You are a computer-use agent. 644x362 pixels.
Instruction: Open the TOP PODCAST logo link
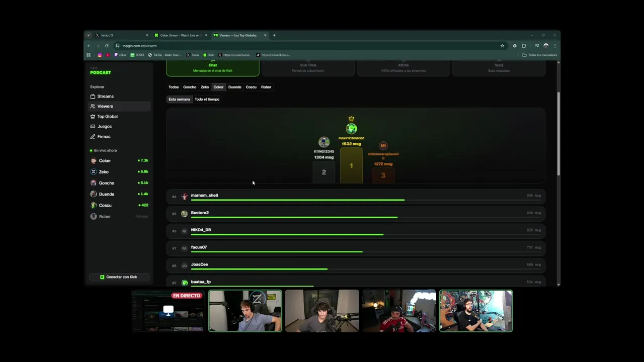pos(100,71)
